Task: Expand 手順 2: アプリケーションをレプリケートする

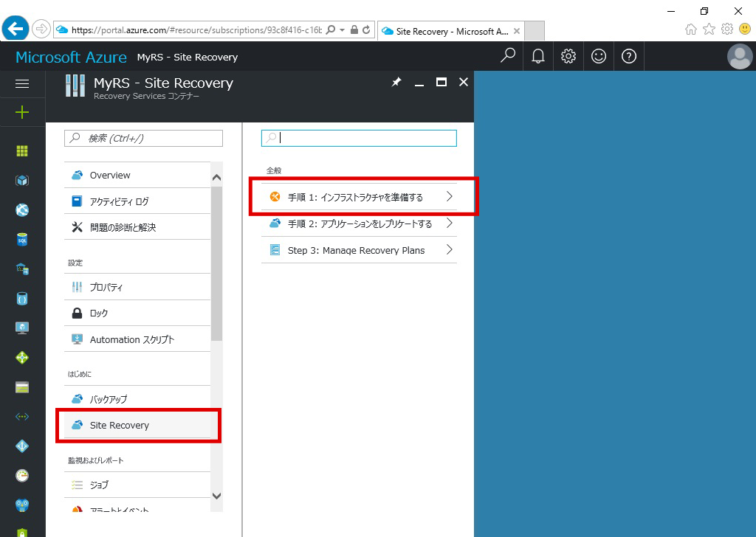Action: (359, 224)
